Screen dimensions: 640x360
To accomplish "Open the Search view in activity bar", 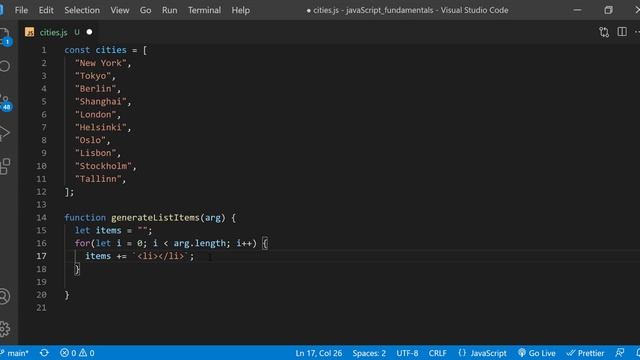I will [5, 66].
